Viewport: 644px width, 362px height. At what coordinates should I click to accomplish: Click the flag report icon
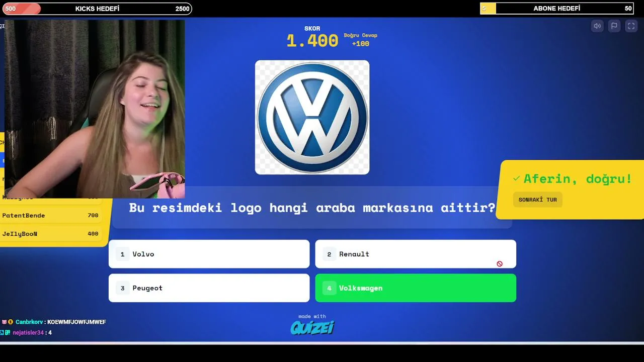(614, 26)
